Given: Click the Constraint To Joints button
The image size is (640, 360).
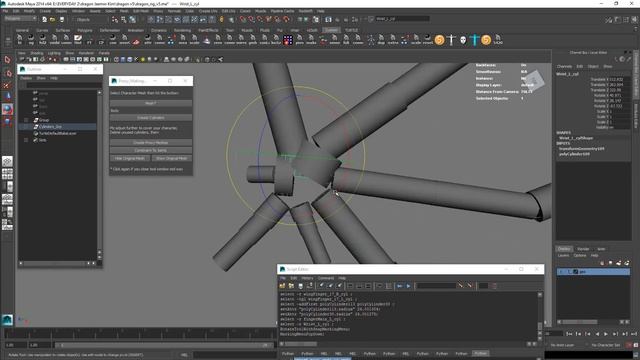Looking at the screenshot, I should pyautogui.click(x=151, y=151).
